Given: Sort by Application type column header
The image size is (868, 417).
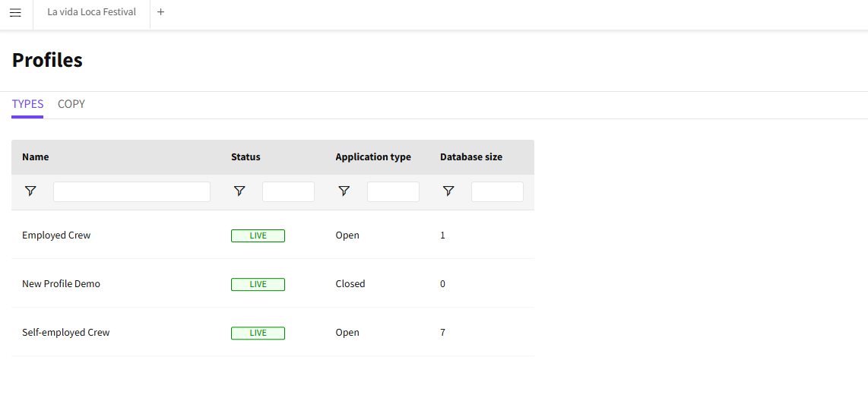Looking at the screenshot, I should (373, 157).
